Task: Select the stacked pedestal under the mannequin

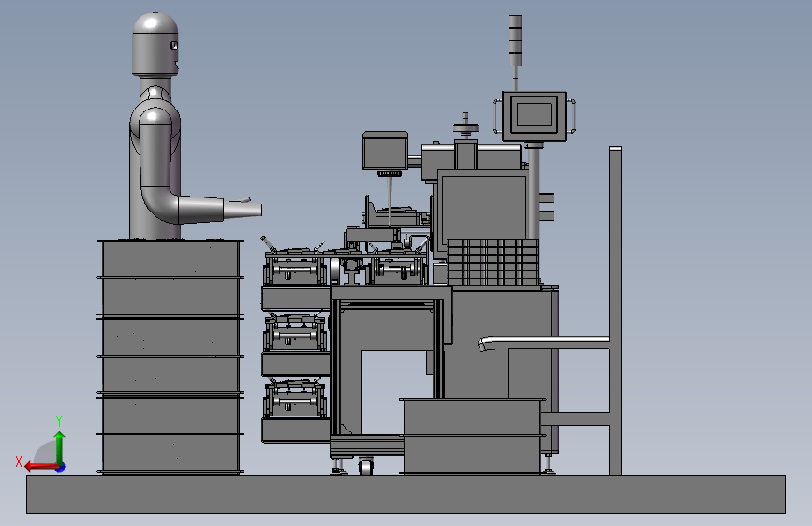Action: (170, 357)
